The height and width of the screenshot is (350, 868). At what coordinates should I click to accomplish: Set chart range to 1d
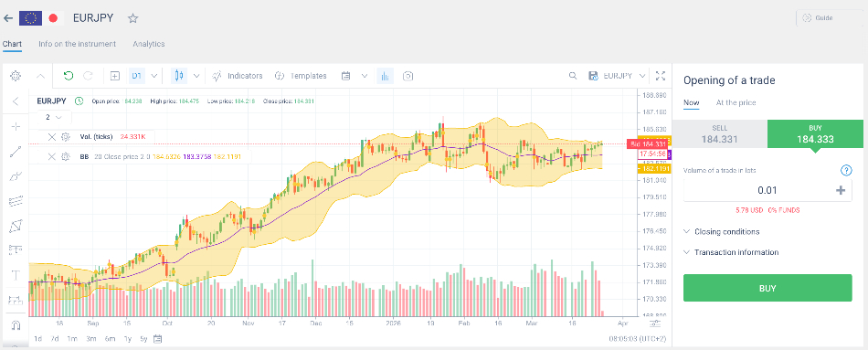[x=37, y=338]
